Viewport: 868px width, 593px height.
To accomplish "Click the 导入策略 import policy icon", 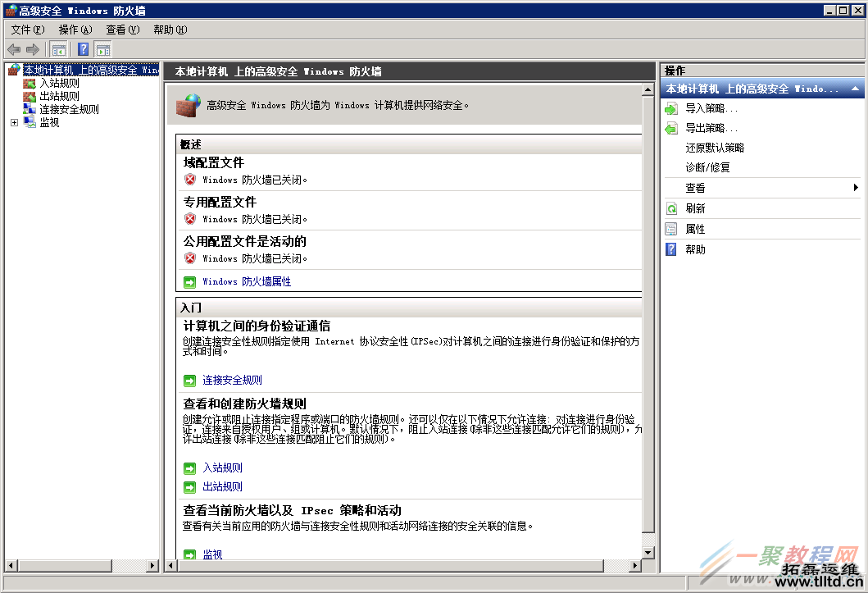I will 670,107.
